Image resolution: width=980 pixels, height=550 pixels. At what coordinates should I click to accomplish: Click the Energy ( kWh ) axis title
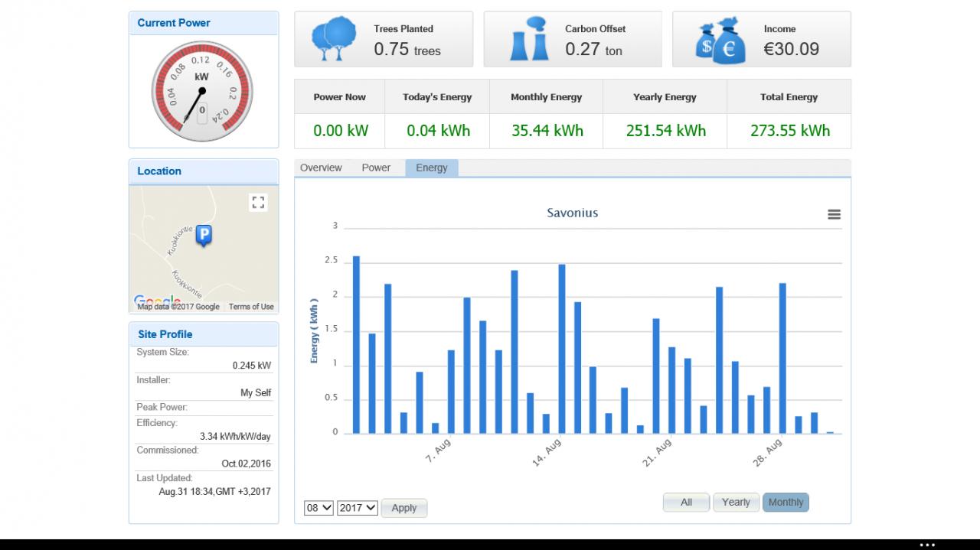315,330
